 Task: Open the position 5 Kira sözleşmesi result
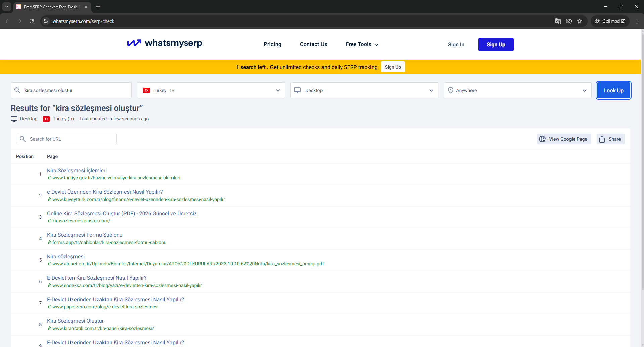66,257
